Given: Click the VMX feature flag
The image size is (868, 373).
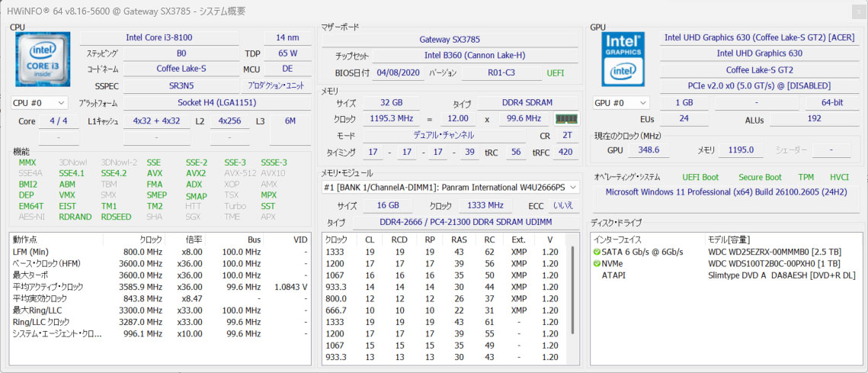Looking at the screenshot, I should pos(68,195).
